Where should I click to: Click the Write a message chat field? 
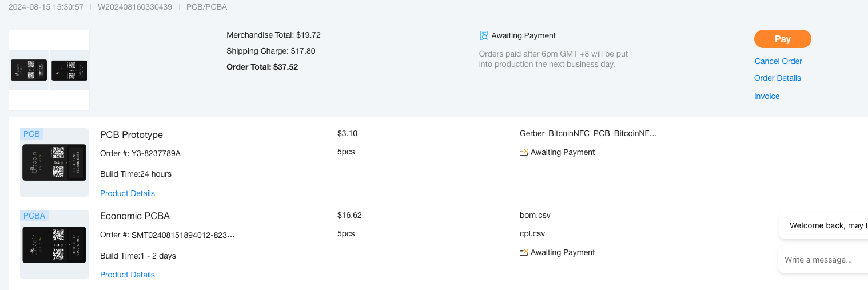[822, 260]
